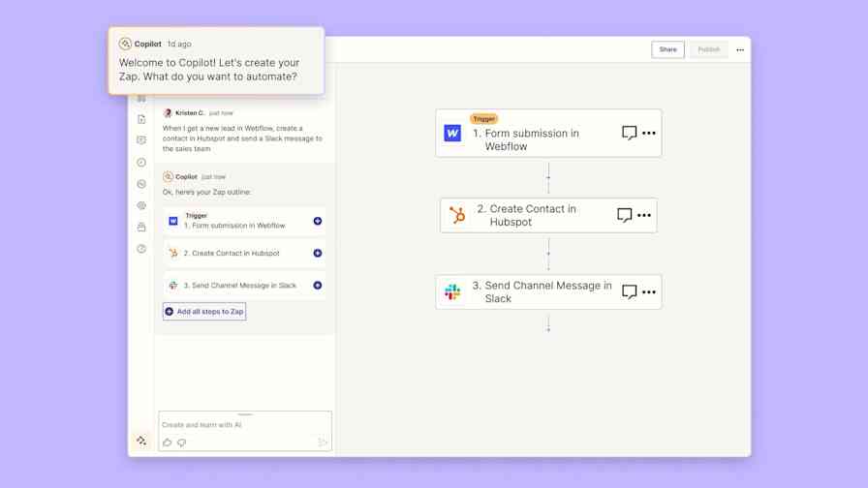The width and height of the screenshot is (868, 488).
Task: Click the Slack icon in Copilot outline
Action: coord(173,286)
